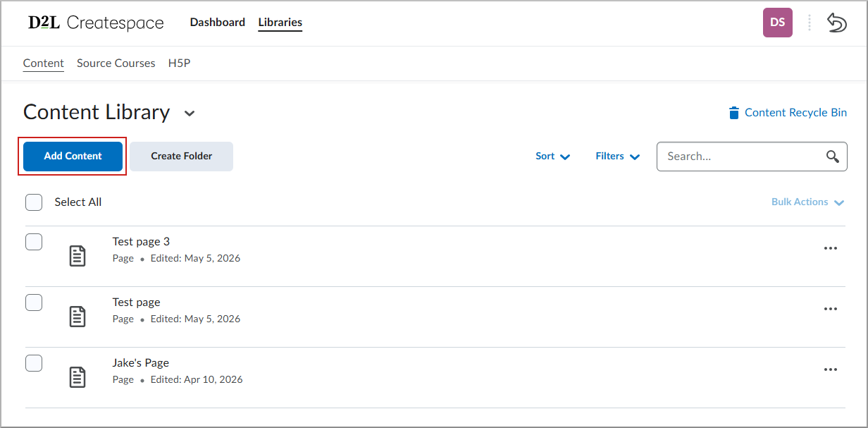Click the page icon for Test page 3
This screenshot has height=428, width=868.
click(77, 256)
